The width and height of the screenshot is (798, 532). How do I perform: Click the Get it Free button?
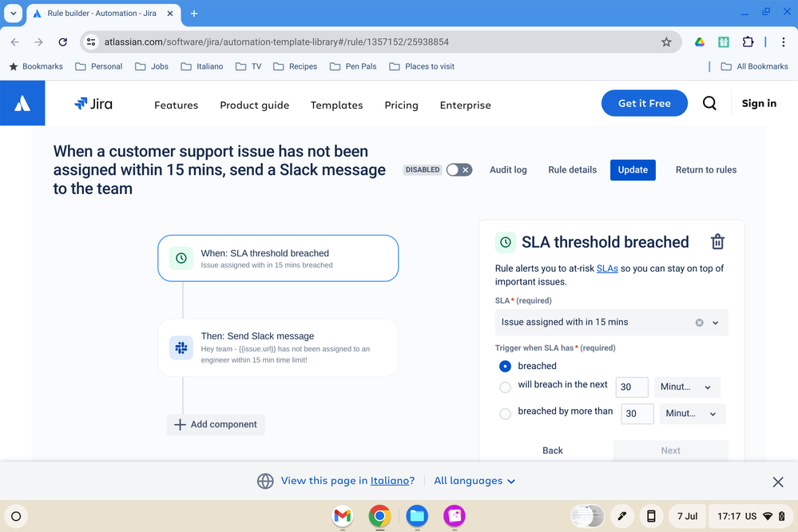pyautogui.click(x=645, y=103)
